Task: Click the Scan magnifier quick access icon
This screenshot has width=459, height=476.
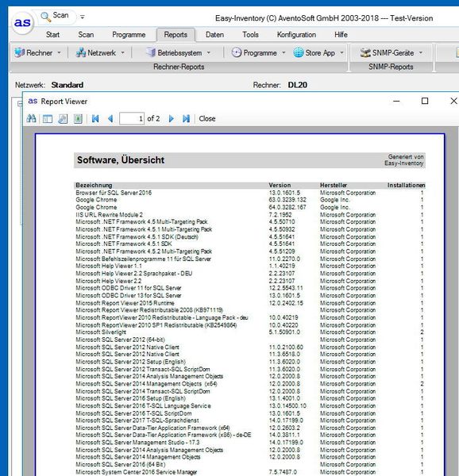Action: point(45,17)
